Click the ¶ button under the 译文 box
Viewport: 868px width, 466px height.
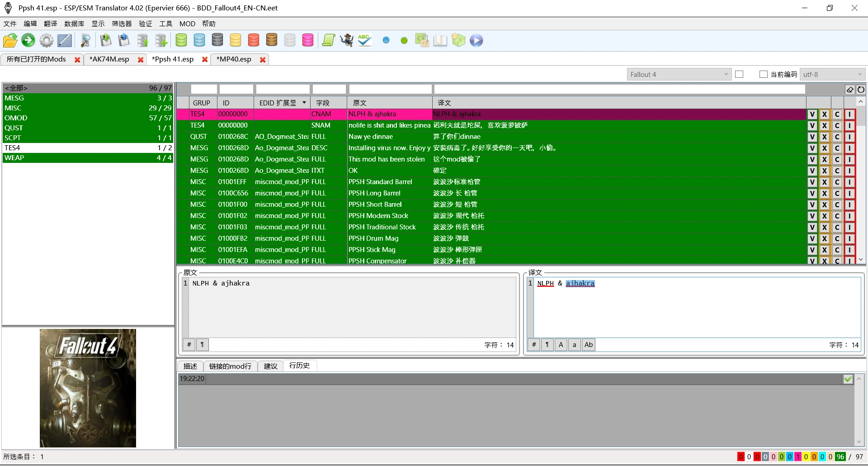[x=547, y=345]
